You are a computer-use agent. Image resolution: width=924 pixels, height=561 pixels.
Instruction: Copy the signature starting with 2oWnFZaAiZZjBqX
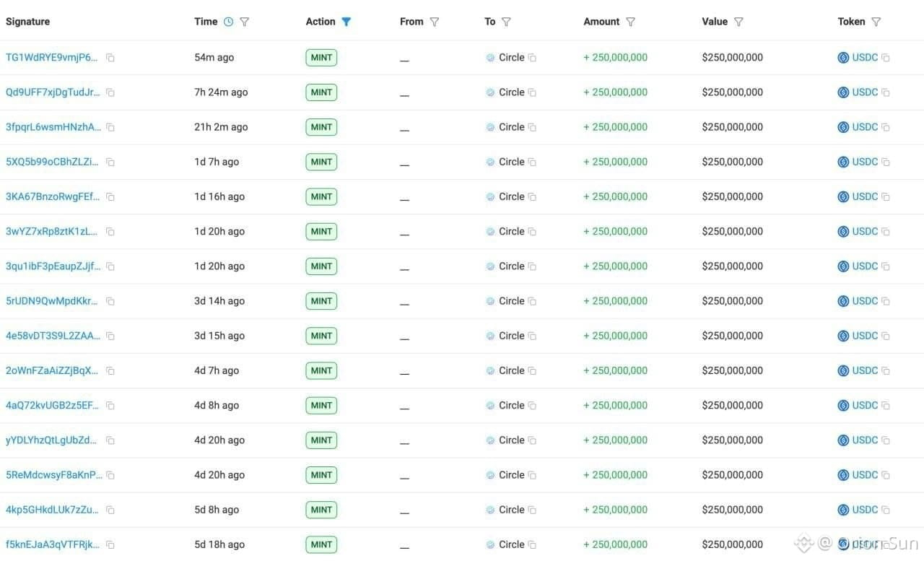coord(110,371)
